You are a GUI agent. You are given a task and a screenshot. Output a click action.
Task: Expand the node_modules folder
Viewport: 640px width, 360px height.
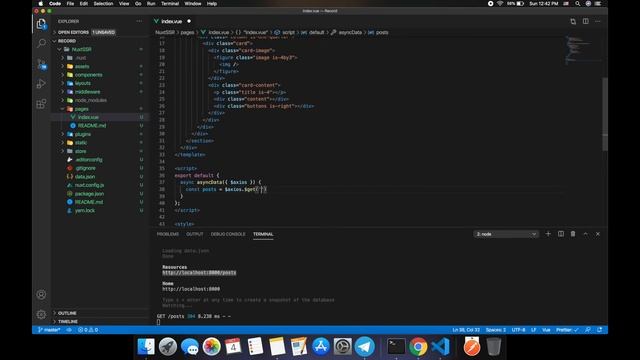91,100
